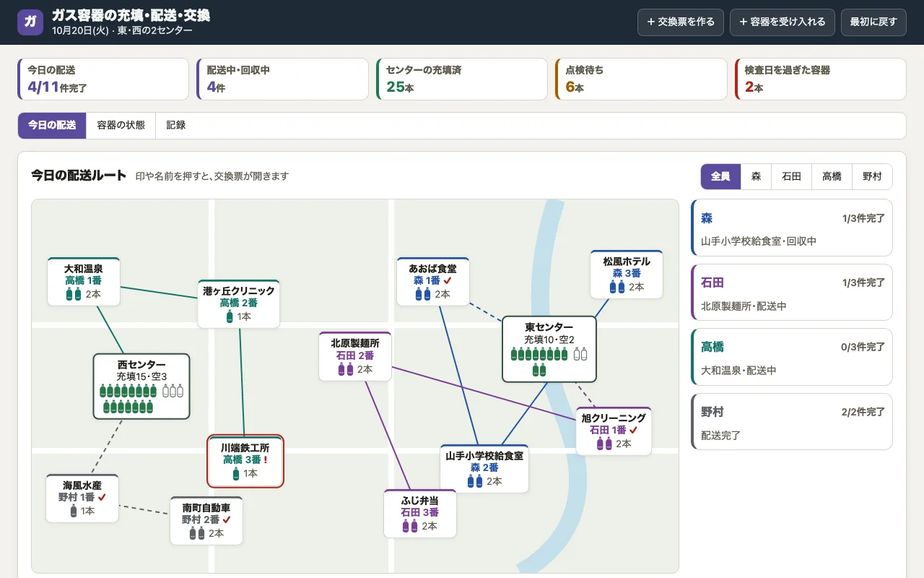
Task: Select the 全員 driver filter
Action: coord(720,176)
